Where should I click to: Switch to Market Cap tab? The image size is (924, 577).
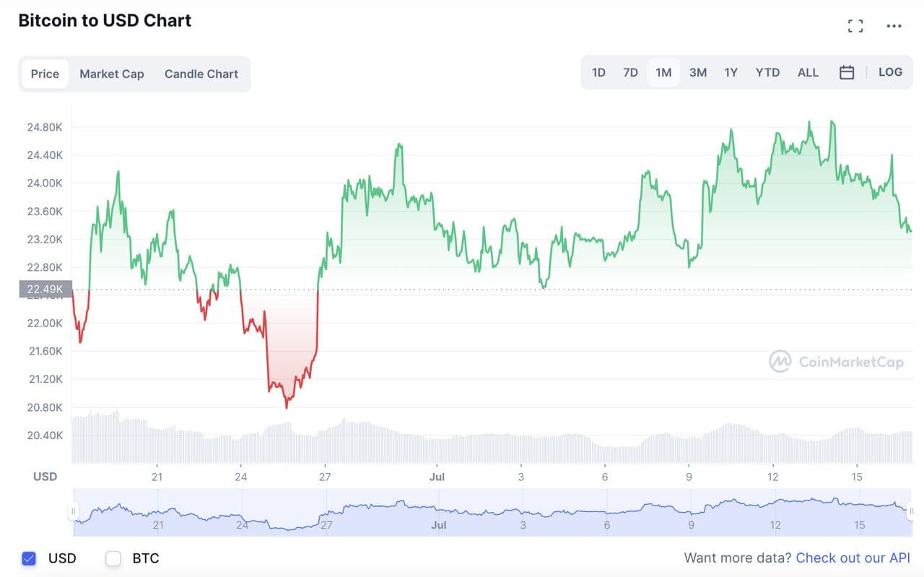tap(112, 74)
